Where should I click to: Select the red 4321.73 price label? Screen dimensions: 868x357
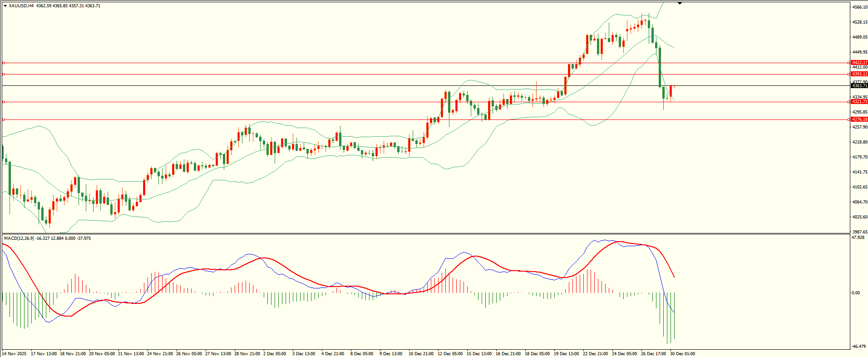(859, 102)
